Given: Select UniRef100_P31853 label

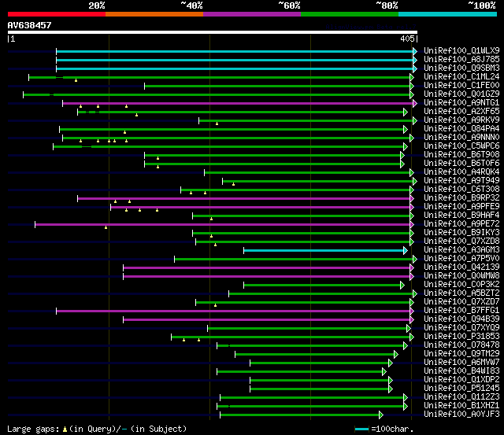Looking at the screenshot, I should (x=461, y=337).
